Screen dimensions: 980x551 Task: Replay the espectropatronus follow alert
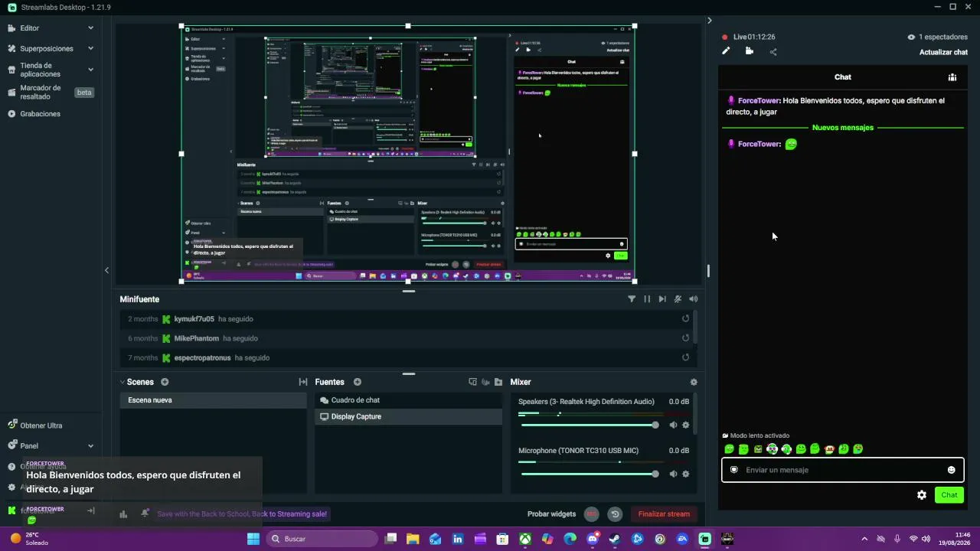tap(685, 357)
